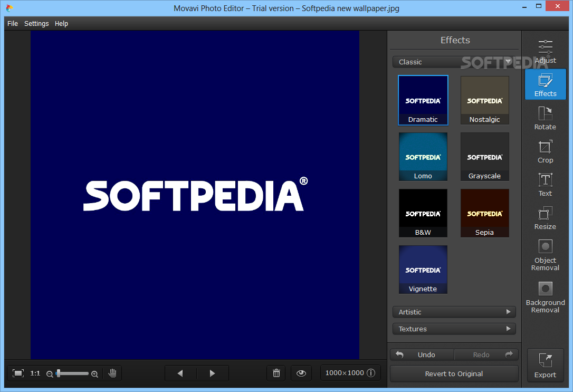This screenshot has width=573, height=392.
Task: Apply the Sepia effect thumbnail
Action: (484, 213)
